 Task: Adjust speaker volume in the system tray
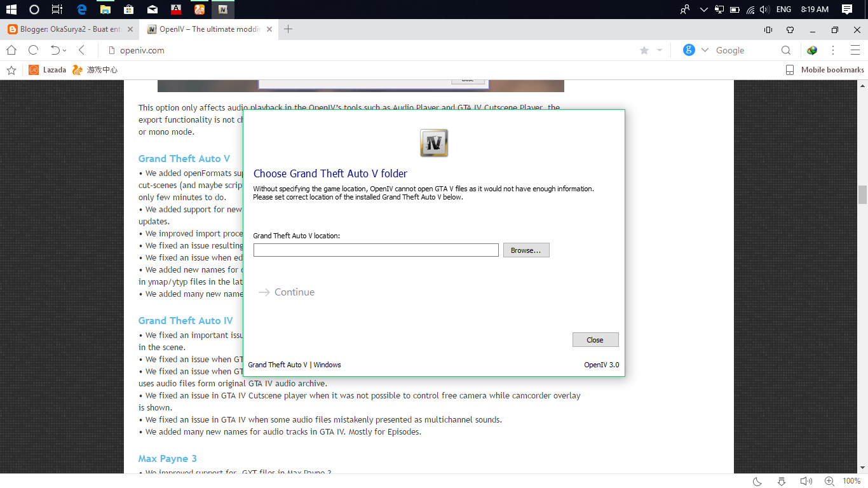pos(764,10)
